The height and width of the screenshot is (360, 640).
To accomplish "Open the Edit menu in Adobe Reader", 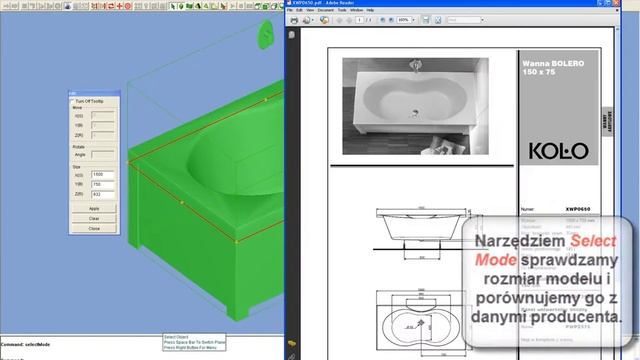I will (300, 10).
